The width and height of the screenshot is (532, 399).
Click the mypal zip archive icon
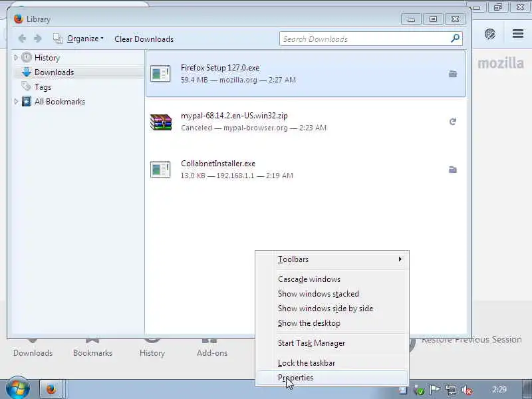pyautogui.click(x=160, y=122)
